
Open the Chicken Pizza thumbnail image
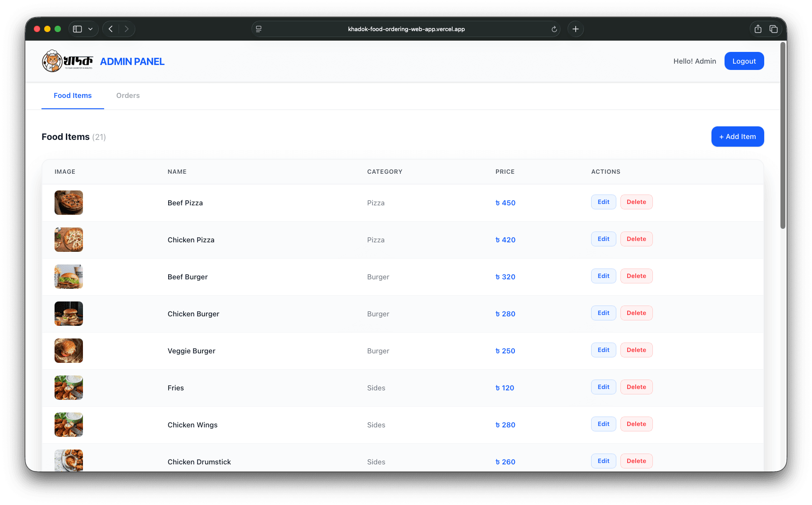point(69,240)
